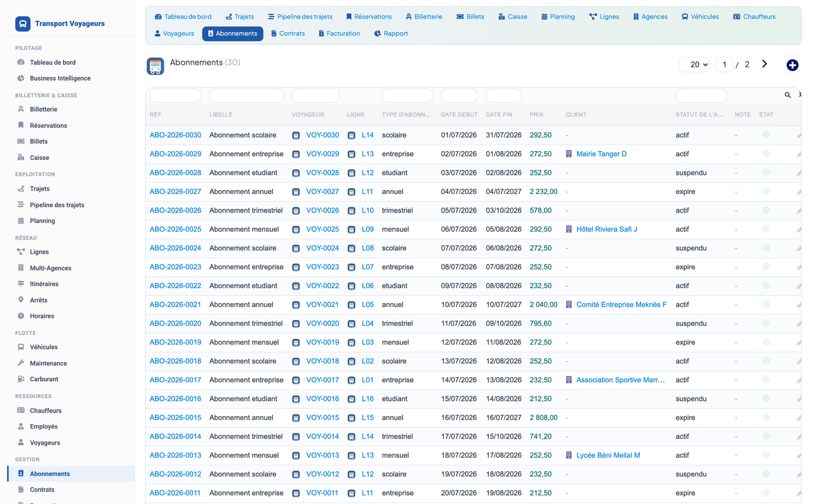Image resolution: width=815 pixels, height=504 pixels.
Task: Click the Statut filter input field
Action: tap(701, 96)
